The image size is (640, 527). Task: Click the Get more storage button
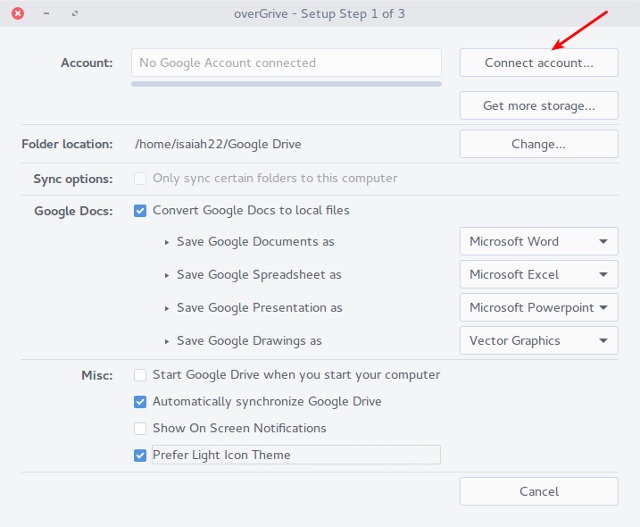538,106
